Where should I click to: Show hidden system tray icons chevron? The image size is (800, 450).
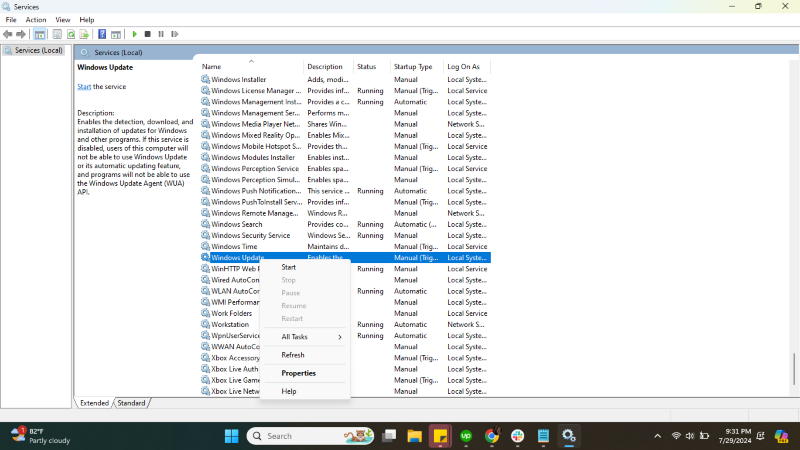tap(658, 436)
